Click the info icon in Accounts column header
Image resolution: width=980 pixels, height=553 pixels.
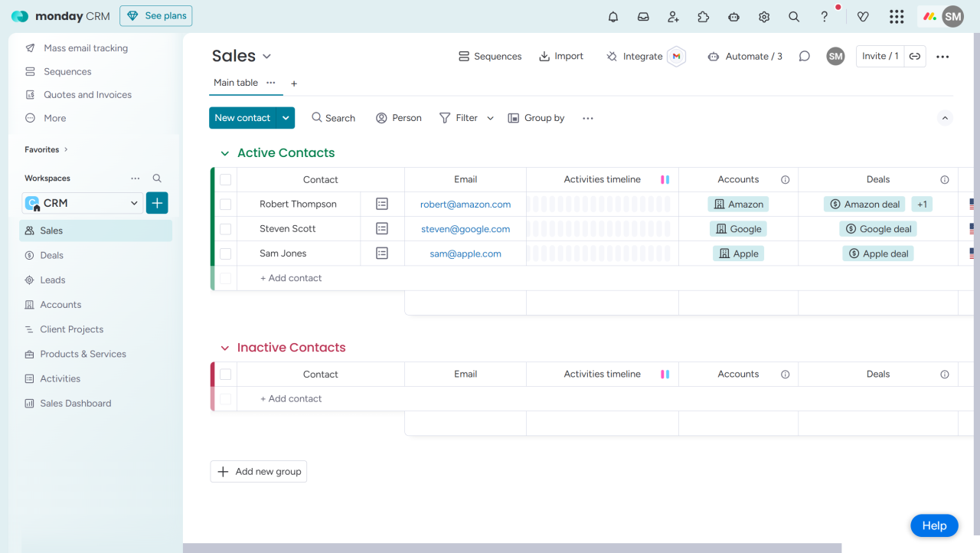pos(785,180)
